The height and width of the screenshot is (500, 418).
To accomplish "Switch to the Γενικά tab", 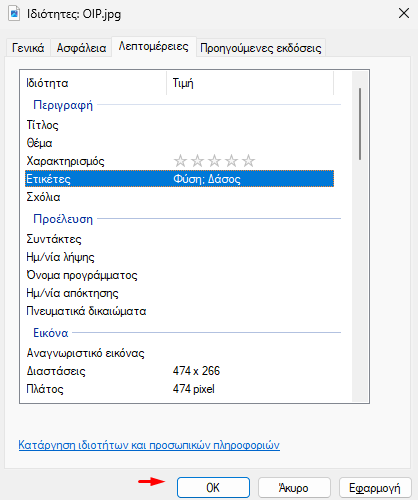I will point(28,48).
